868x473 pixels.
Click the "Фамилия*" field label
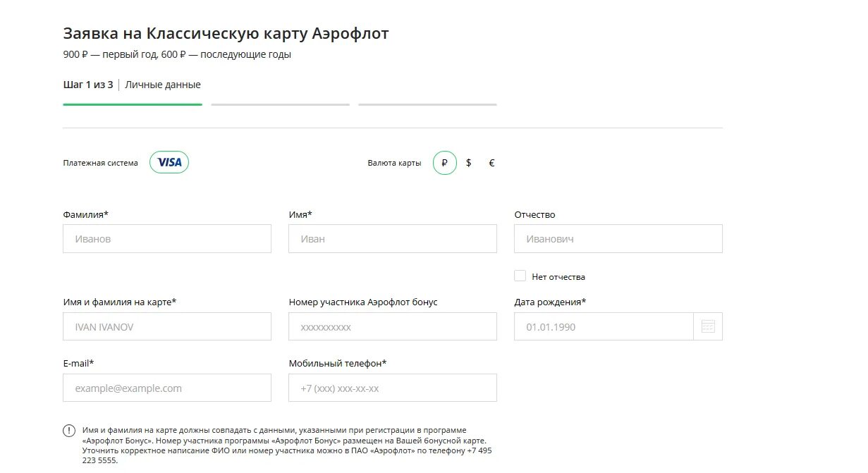[85, 214]
